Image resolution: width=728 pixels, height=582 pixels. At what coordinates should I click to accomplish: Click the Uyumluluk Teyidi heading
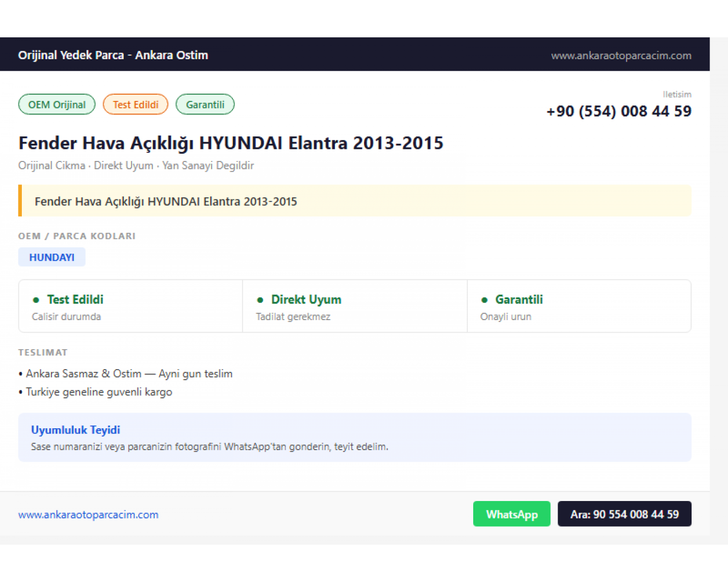pyautogui.click(x=75, y=430)
